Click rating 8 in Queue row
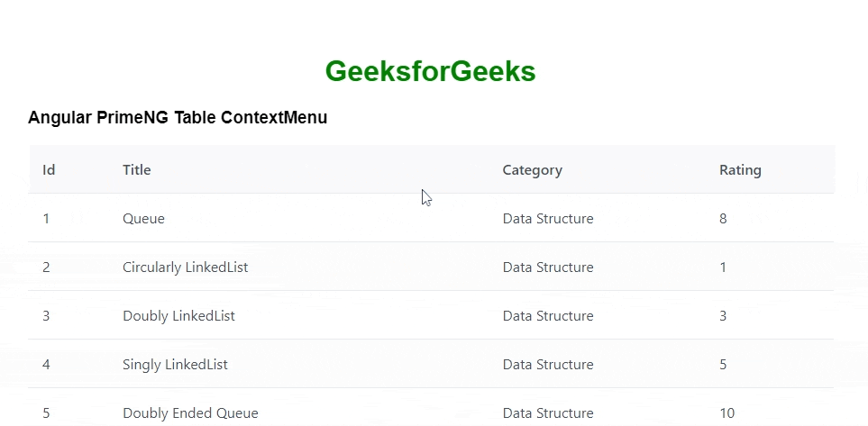The width and height of the screenshot is (868, 426). coord(723,219)
